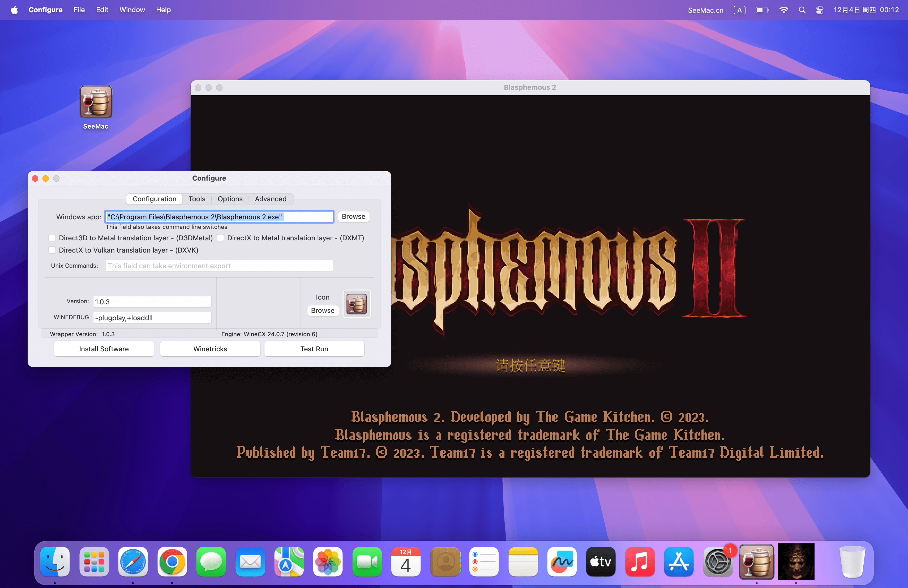Viewport: 908px width, 588px height.
Task: Click the Unix Commands input field
Action: (219, 266)
